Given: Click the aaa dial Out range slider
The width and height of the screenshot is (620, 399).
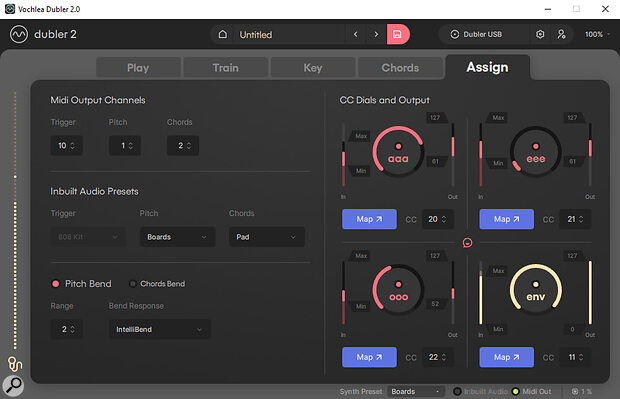Looking at the screenshot, I should click(x=453, y=155).
